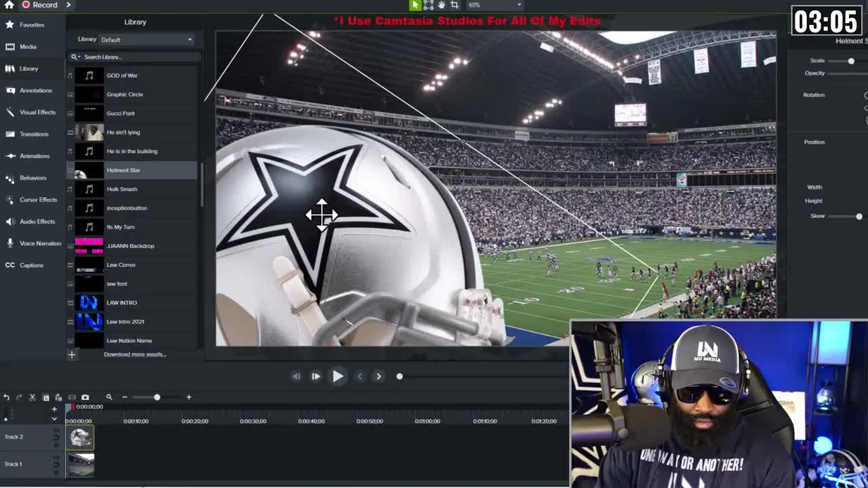Collapse track height with the chevron above Track 2
868x488 pixels.
[54, 419]
